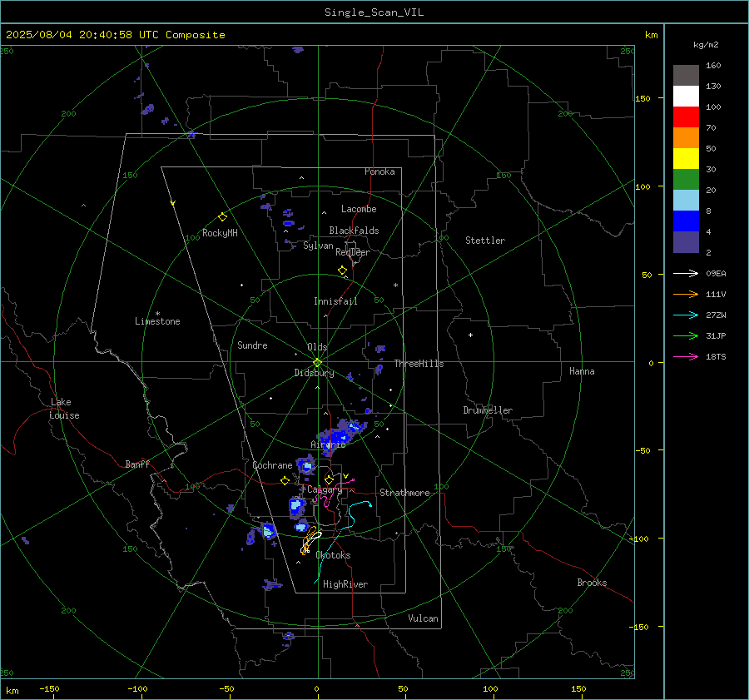Click the yellow diamond at radar center

(x=317, y=363)
